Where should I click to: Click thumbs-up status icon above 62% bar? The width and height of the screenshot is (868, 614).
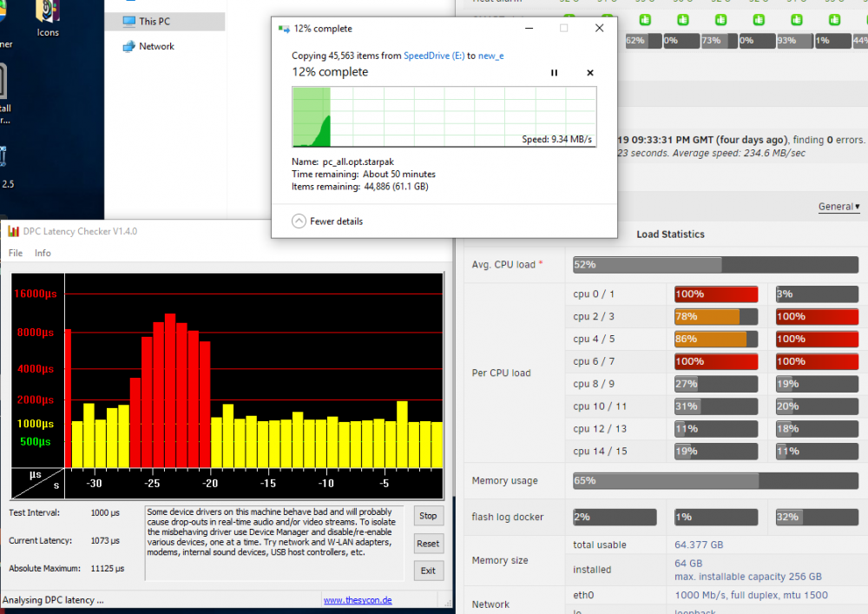(x=645, y=20)
